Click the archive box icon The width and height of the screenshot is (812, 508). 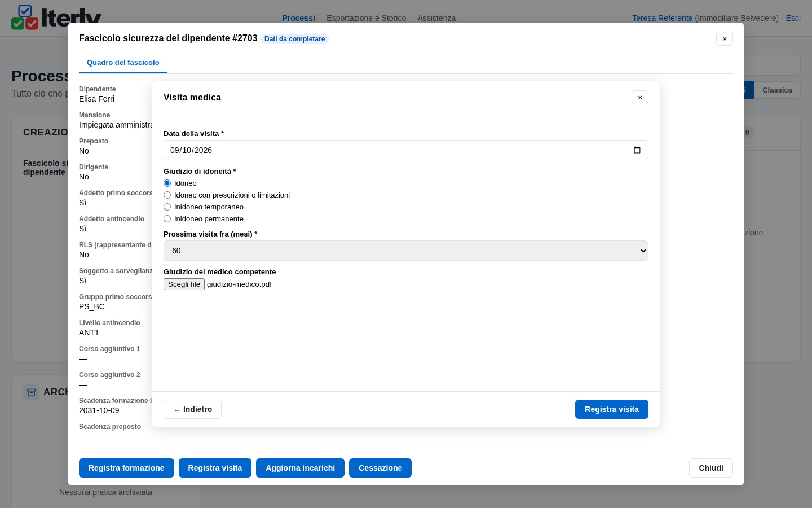(x=31, y=392)
